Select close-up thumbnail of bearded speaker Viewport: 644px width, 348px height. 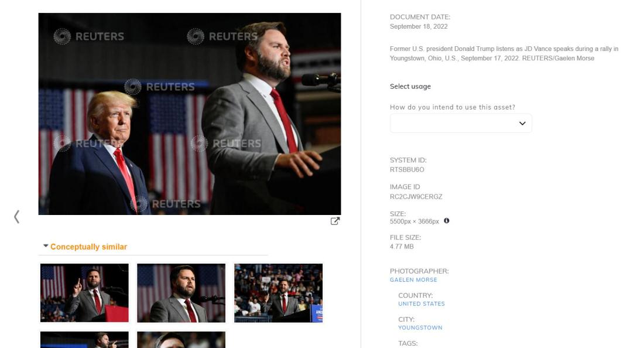coord(181,293)
